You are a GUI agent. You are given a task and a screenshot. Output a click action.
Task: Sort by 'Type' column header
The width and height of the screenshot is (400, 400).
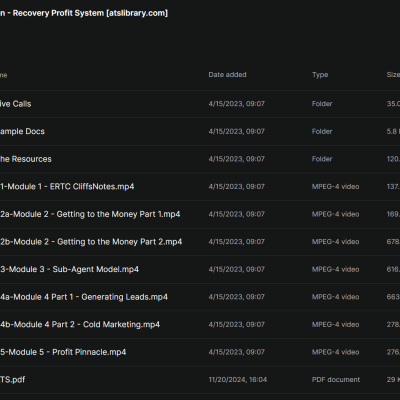tap(320, 75)
